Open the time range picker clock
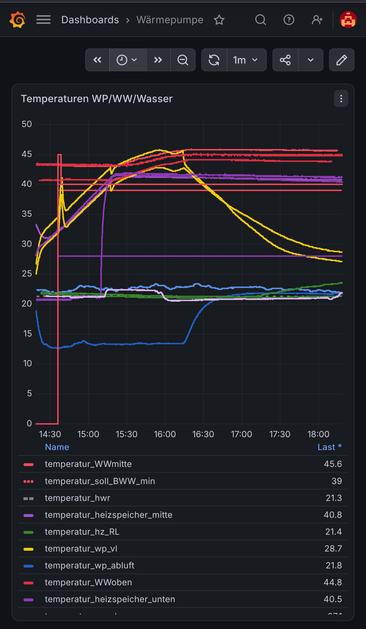The width and height of the screenshot is (366, 629). (x=127, y=60)
